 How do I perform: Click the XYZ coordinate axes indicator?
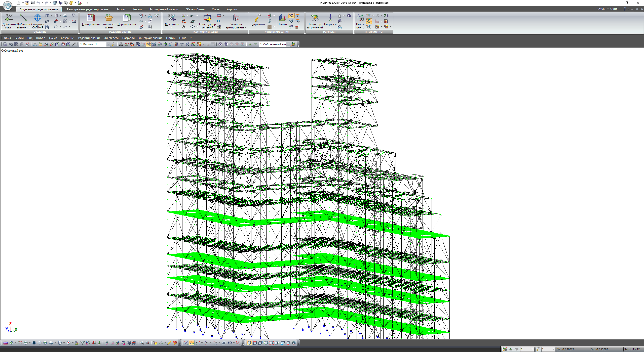[x=11, y=328]
